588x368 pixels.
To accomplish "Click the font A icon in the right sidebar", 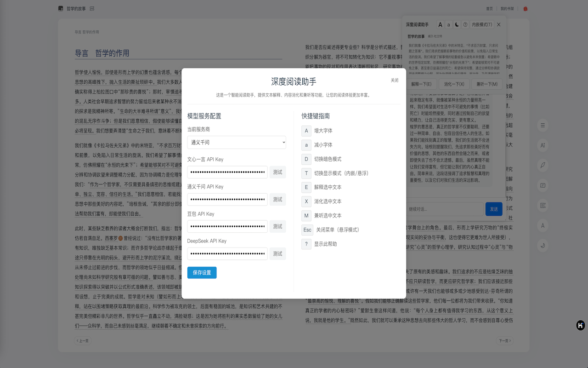I will coord(543,225).
